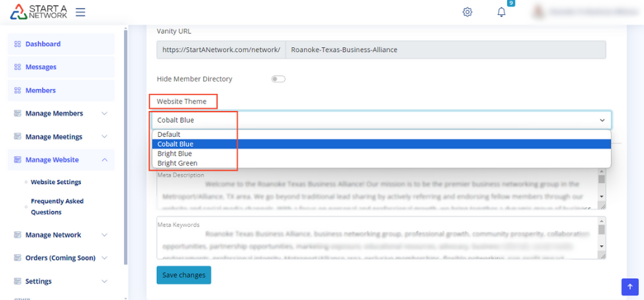
Task: Select Bright Blue from theme list
Action: tap(175, 153)
